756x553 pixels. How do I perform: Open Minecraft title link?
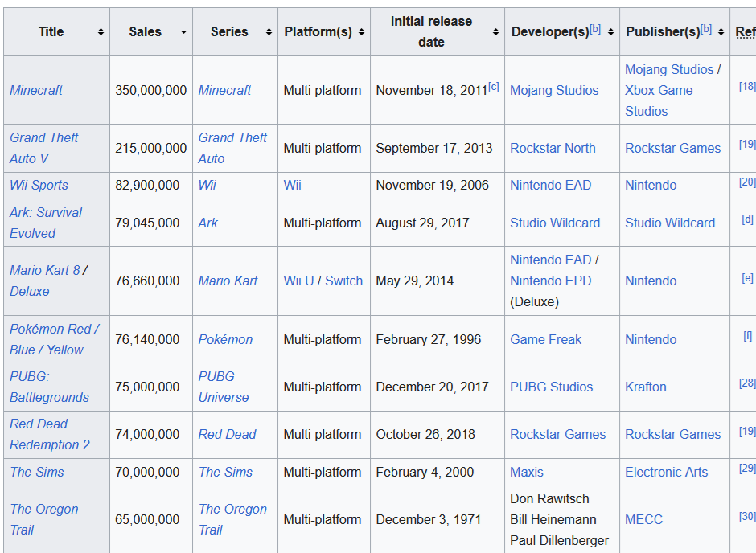[x=36, y=91]
